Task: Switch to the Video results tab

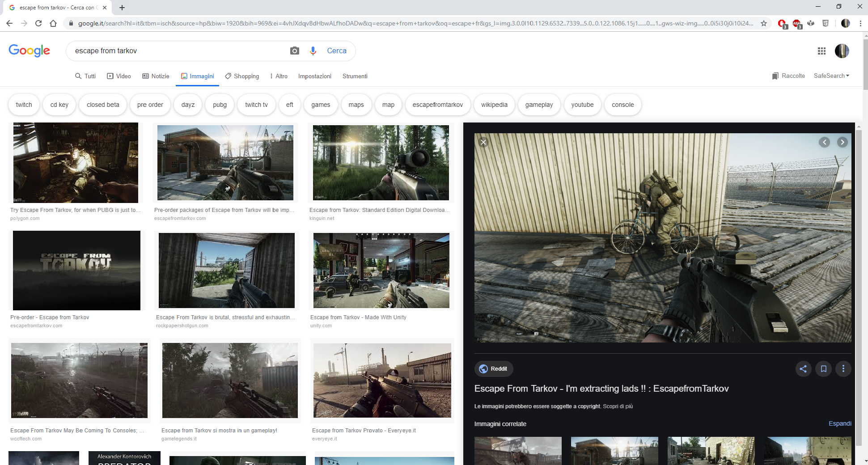Action: 119,76
